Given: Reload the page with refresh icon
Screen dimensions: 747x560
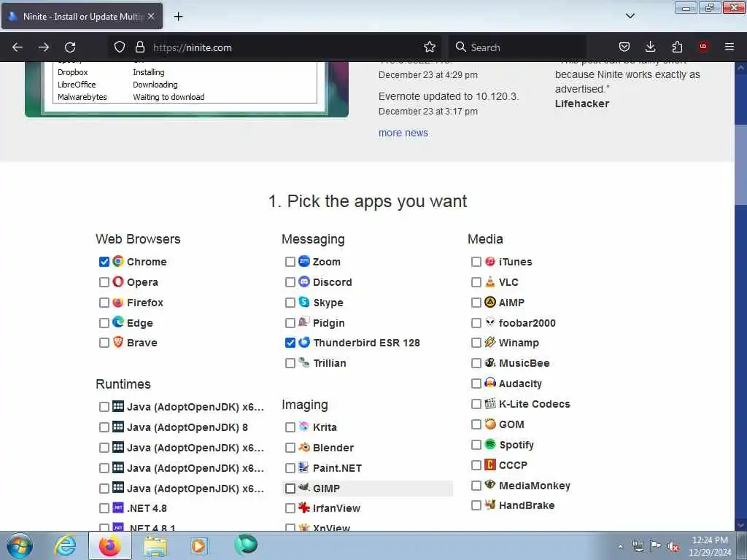Looking at the screenshot, I should pos(70,47).
